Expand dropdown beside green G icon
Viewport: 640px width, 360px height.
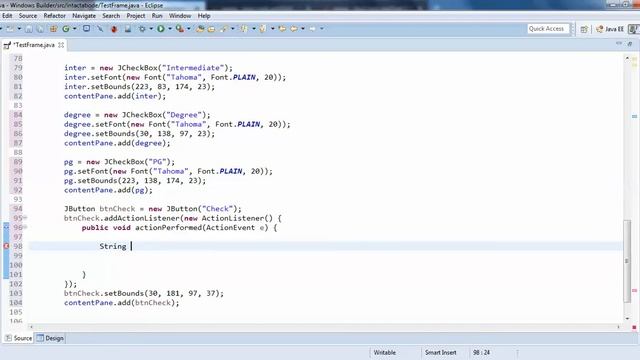(x=74, y=29)
